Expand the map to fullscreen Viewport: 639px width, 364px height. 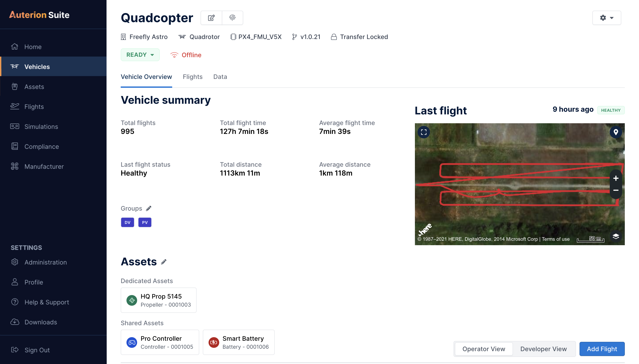(x=424, y=132)
